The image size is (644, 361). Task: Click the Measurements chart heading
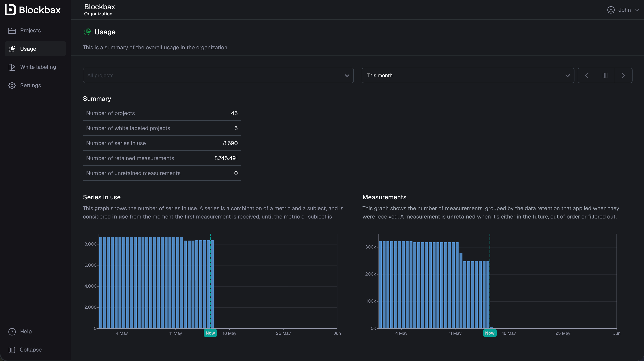point(384,197)
